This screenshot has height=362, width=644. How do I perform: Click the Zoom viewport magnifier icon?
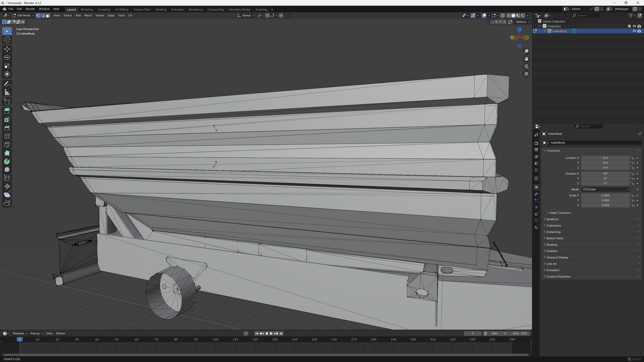[x=526, y=51]
